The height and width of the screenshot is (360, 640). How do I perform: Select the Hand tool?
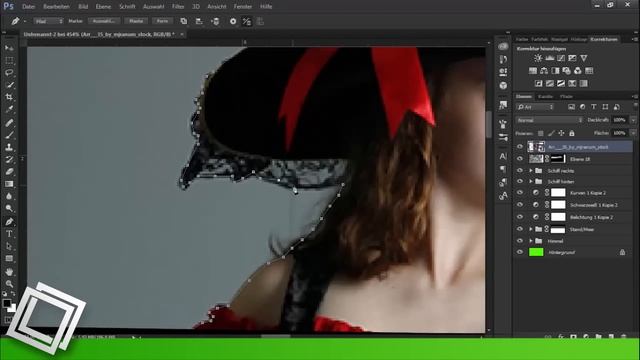coord(9,271)
